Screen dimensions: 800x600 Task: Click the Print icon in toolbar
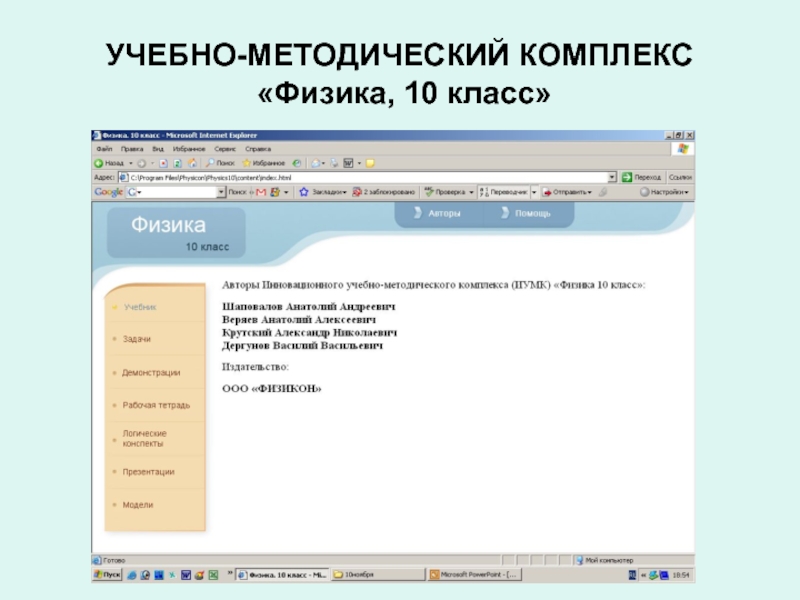(334, 163)
